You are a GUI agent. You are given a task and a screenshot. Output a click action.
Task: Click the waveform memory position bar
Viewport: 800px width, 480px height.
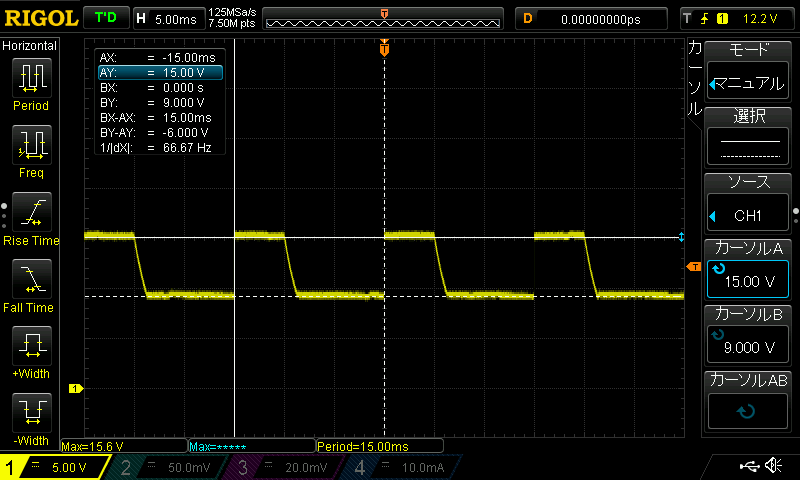pyautogui.click(x=385, y=19)
